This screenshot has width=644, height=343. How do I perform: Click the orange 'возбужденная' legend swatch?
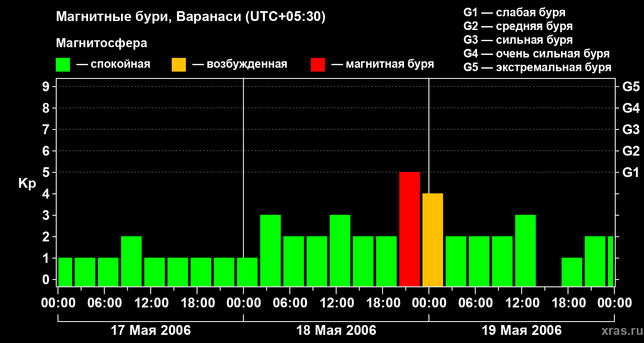(x=179, y=65)
